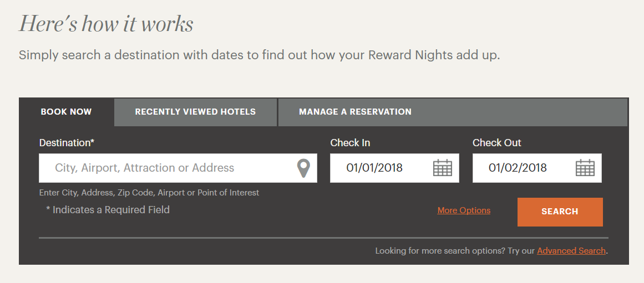
Task: Switch to the Book Now tab
Action: tap(66, 112)
